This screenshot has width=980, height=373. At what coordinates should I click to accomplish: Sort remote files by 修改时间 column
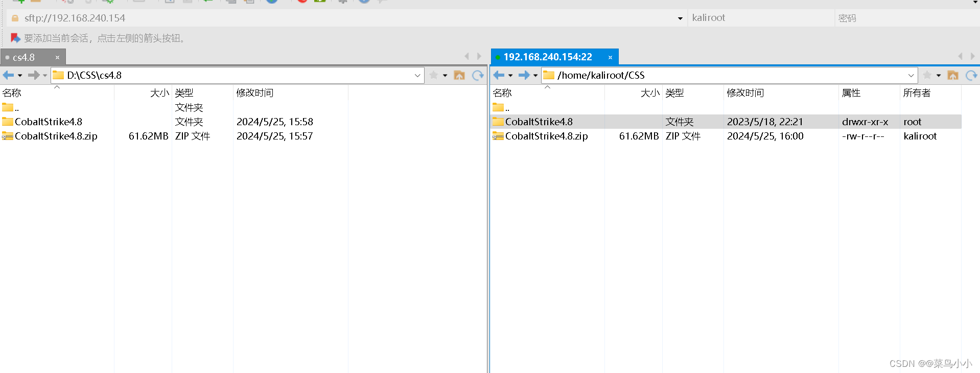[x=781, y=93]
